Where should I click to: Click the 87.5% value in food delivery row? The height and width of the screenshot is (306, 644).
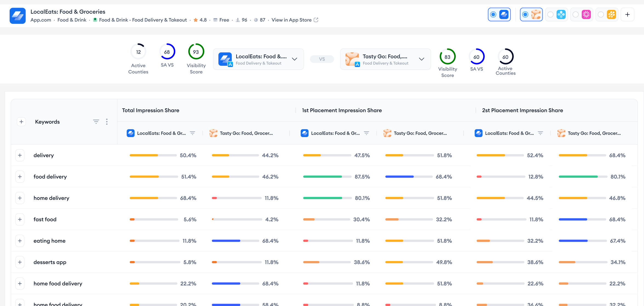(362, 177)
